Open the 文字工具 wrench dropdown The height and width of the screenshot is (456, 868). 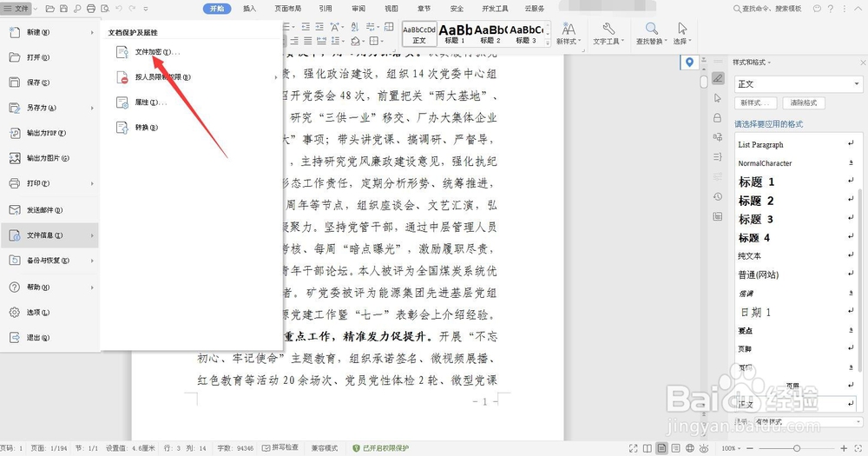point(608,34)
